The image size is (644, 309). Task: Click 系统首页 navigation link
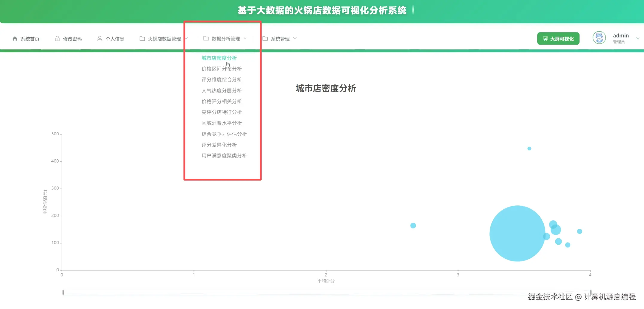pyautogui.click(x=30, y=38)
